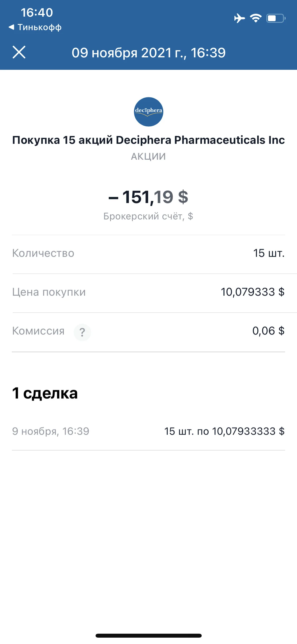Tap the purchase price value 10,079333 $
This screenshot has width=297, height=644.
click(253, 292)
